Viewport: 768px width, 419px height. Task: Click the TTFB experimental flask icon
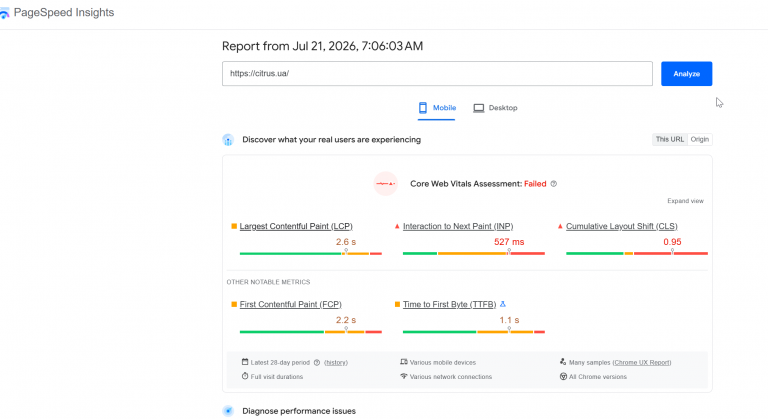[503, 304]
